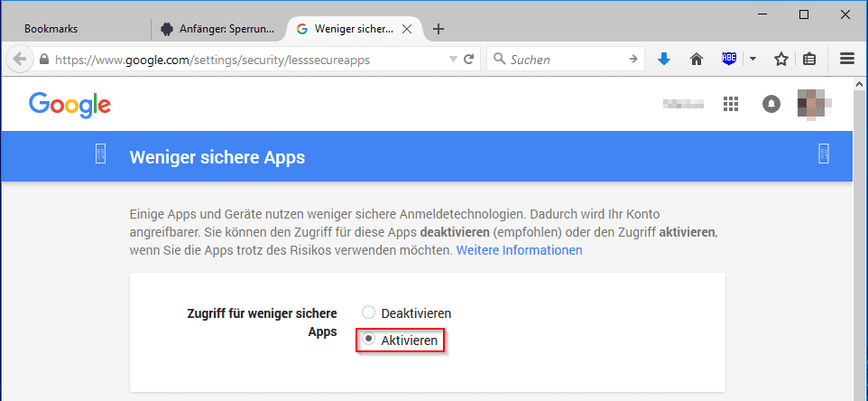
Task: Click the Adblock ABE shield icon
Action: [730, 59]
